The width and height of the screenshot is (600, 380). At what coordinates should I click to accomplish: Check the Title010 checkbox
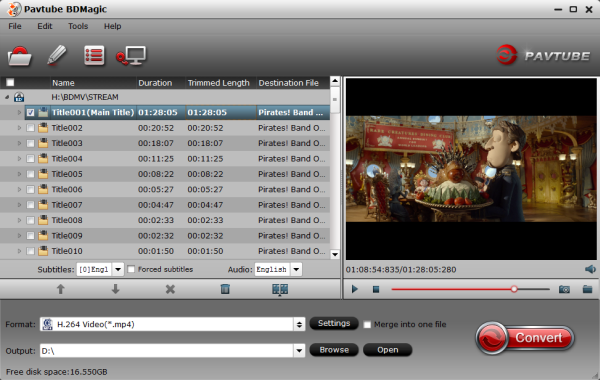click(x=31, y=251)
